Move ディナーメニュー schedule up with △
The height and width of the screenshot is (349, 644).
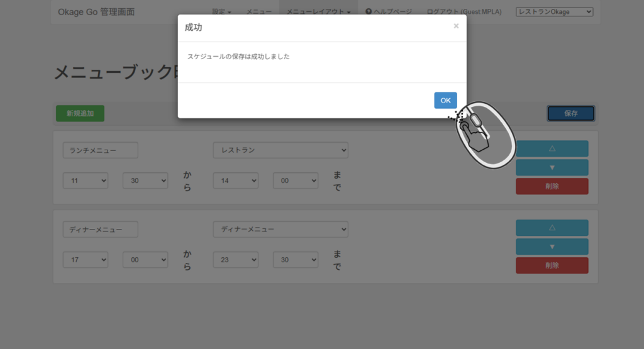[x=552, y=228]
